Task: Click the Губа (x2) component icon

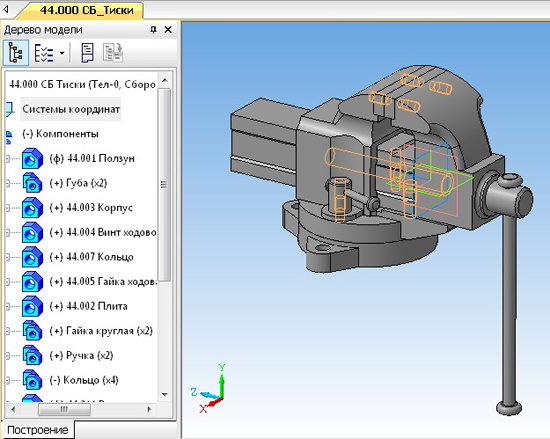Action: pyautogui.click(x=32, y=183)
